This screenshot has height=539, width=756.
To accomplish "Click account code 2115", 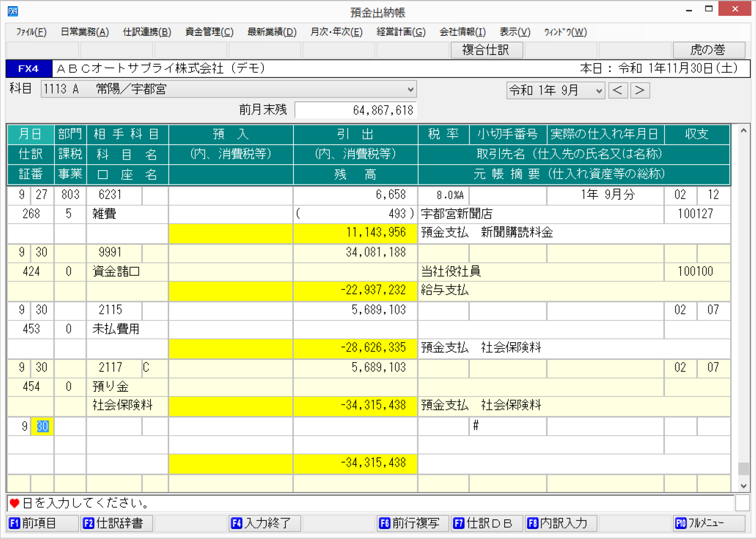I will (x=110, y=310).
